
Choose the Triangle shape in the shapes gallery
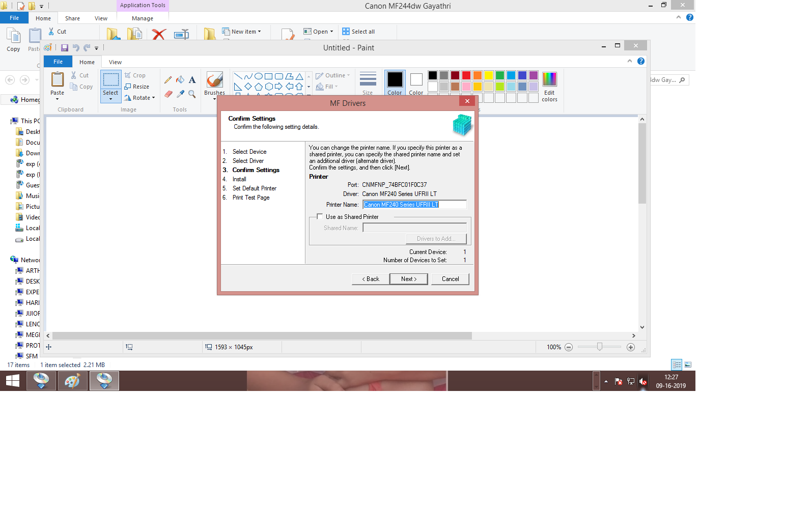[x=299, y=76]
